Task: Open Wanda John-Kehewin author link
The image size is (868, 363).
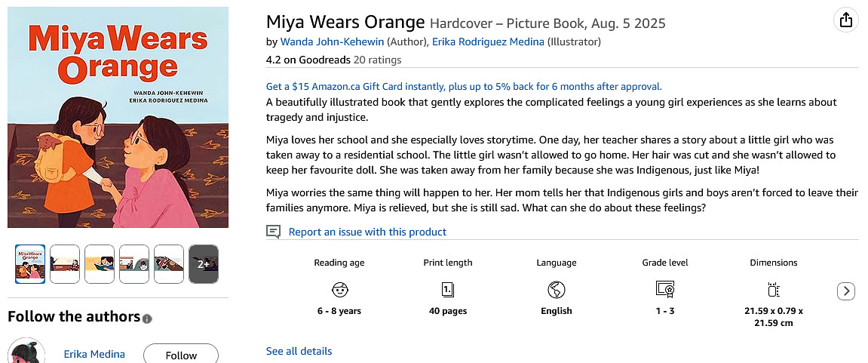Action: point(332,42)
